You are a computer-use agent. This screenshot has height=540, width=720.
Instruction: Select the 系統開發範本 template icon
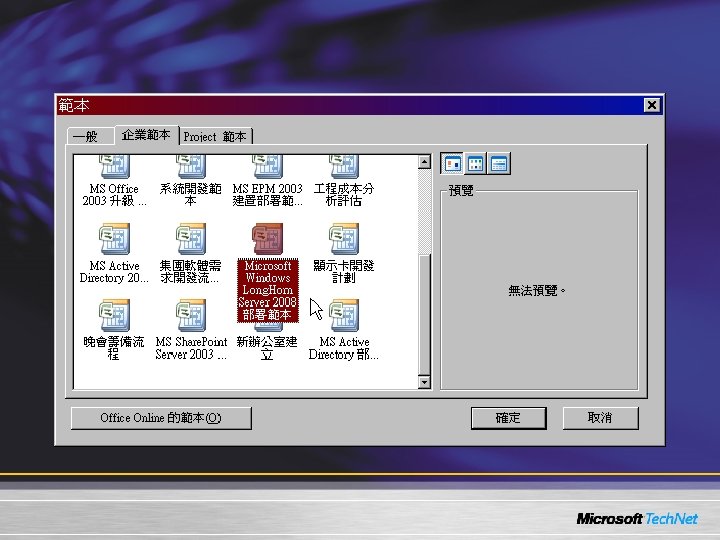click(191, 167)
